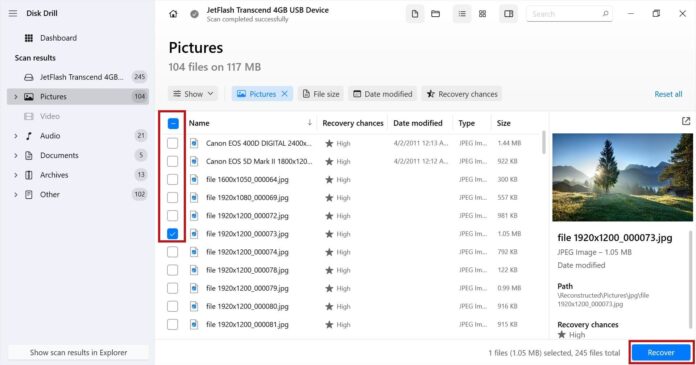
Task: Open the File size filter
Action: pyautogui.click(x=321, y=94)
